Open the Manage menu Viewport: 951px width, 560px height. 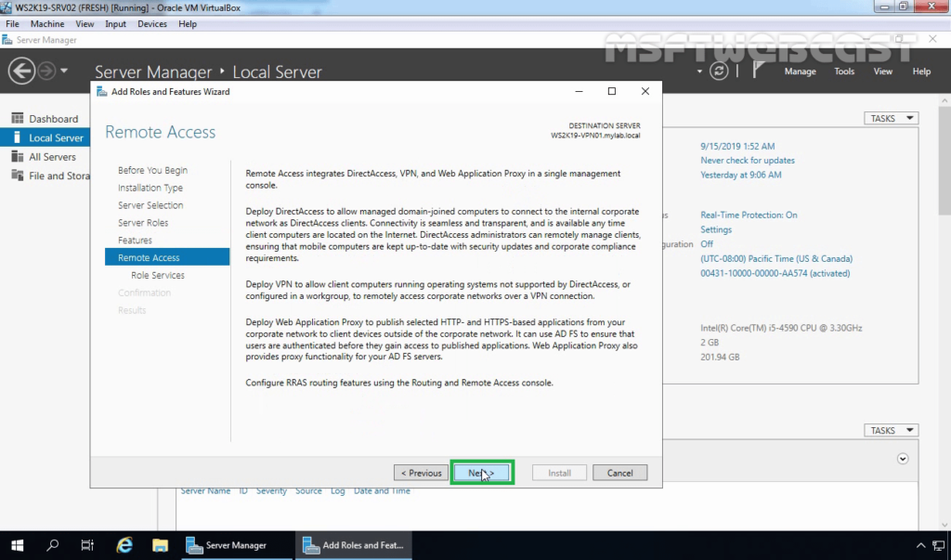800,71
